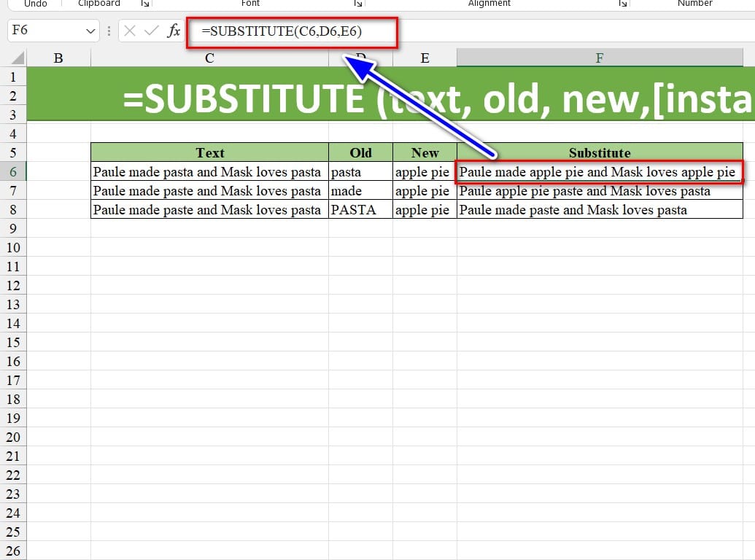Click the formula bar resize dots handle
The height and width of the screenshot is (560, 755).
109,31
